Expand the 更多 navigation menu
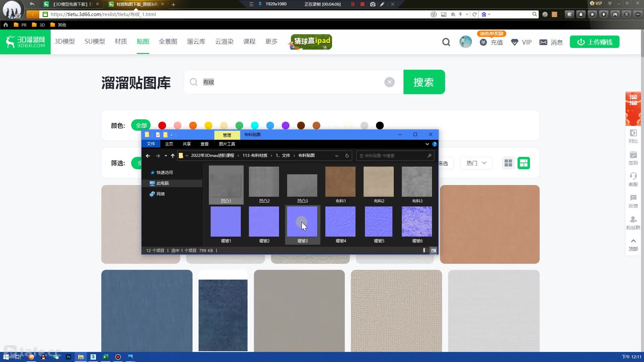Screen dimensions: 644x362 click(271, 42)
